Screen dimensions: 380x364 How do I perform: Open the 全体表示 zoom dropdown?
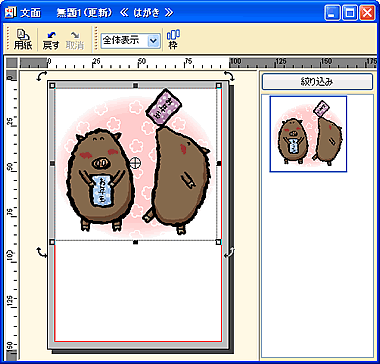tap(153, 41)
